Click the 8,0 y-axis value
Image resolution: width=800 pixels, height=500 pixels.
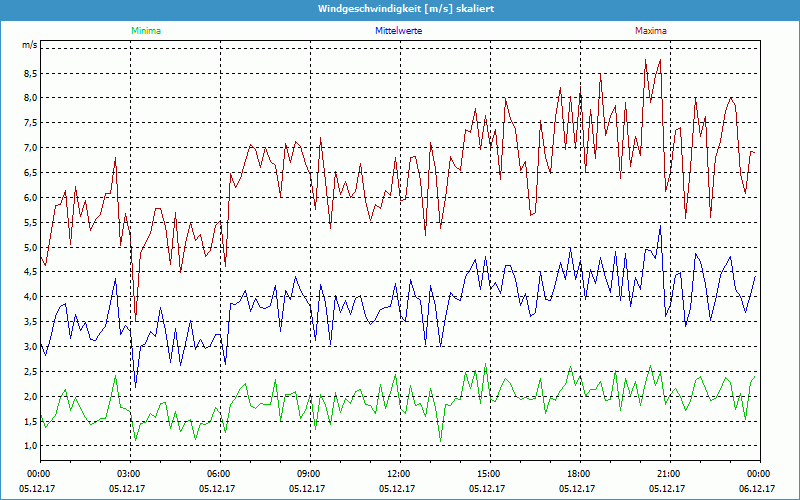31,98
